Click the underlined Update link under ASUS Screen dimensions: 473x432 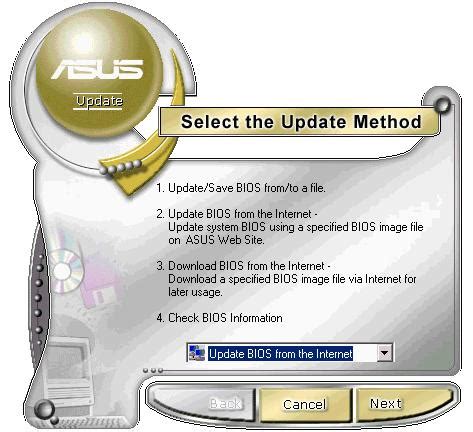99,102
